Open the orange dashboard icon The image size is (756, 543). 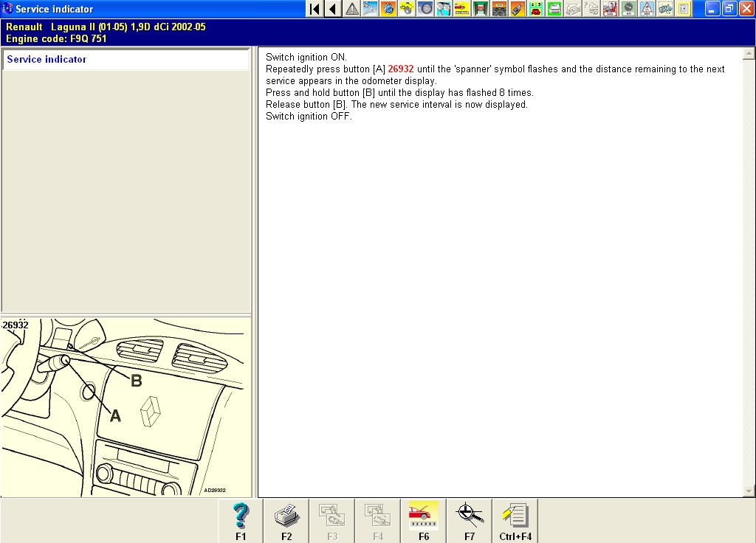499,9
